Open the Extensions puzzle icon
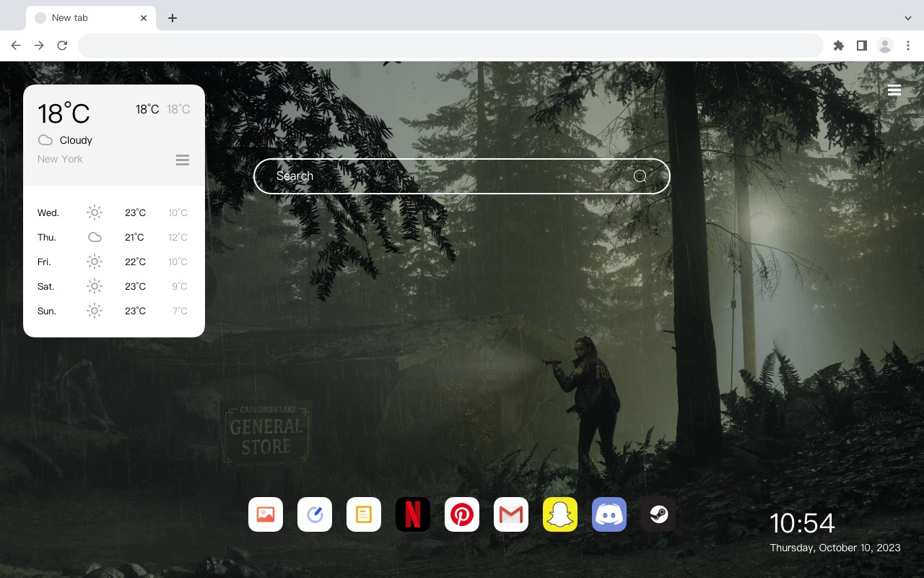This screenshot has height=578, width=924. pos(839,46)
